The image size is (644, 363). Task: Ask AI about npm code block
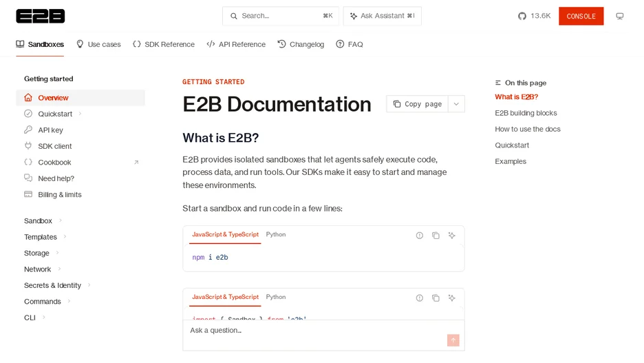452,236
